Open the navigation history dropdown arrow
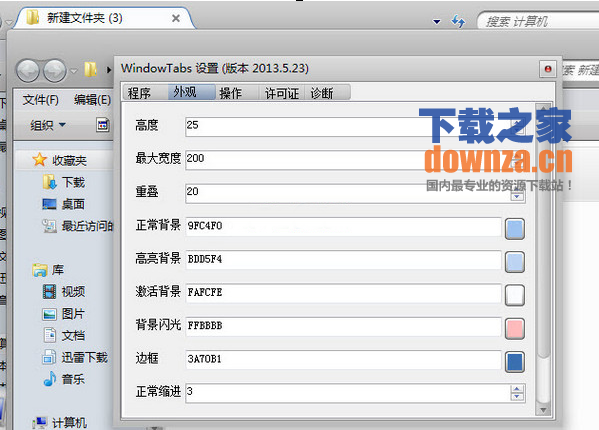599x430 pixels. pyautogui.click(x=74, y=71)
